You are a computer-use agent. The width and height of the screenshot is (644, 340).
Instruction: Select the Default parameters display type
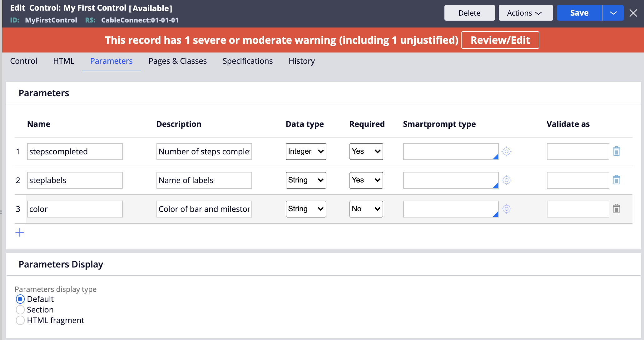20,299
